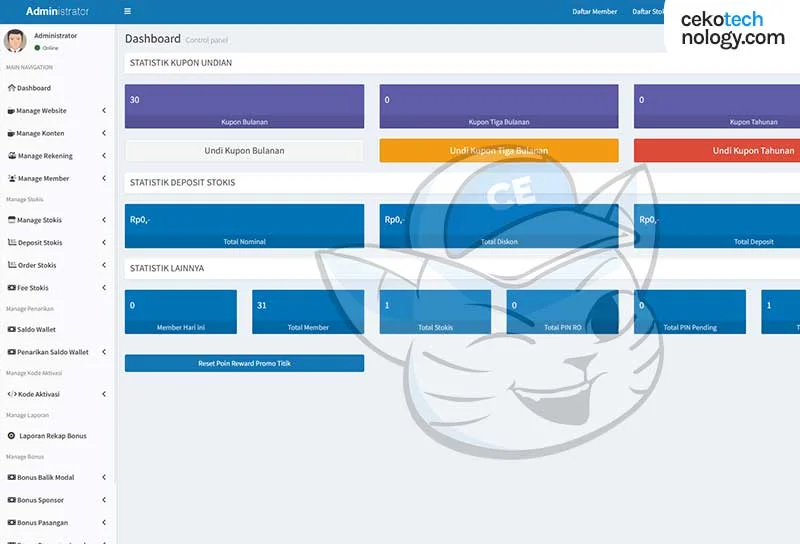Click the Total Nominal stat card
Screen dimensions: 800x544
pos(244,226)
